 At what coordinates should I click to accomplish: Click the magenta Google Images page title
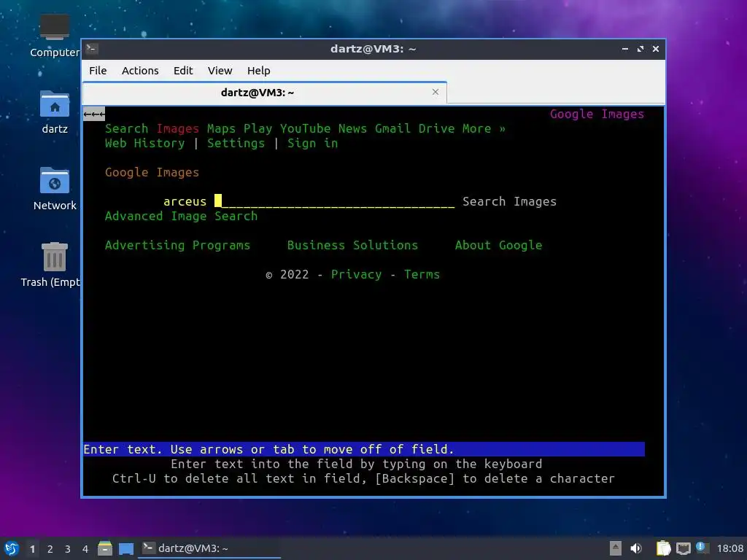597,114
